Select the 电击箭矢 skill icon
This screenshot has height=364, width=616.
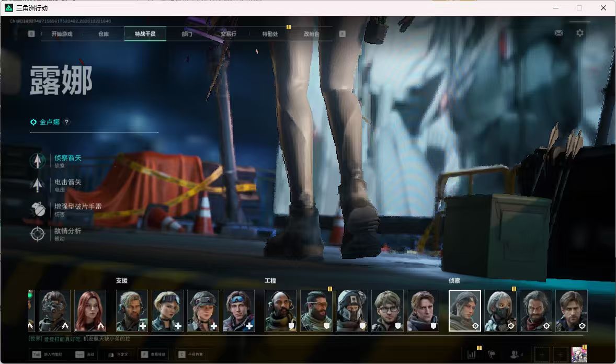[37, 185]
